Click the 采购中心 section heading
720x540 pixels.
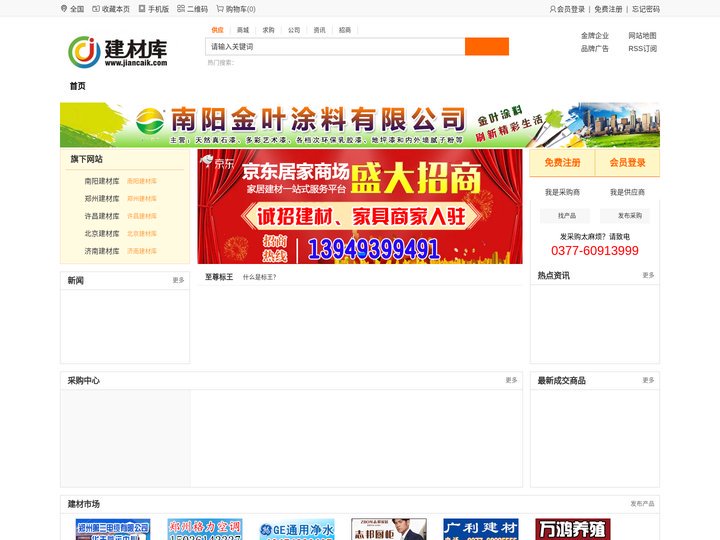84,381
